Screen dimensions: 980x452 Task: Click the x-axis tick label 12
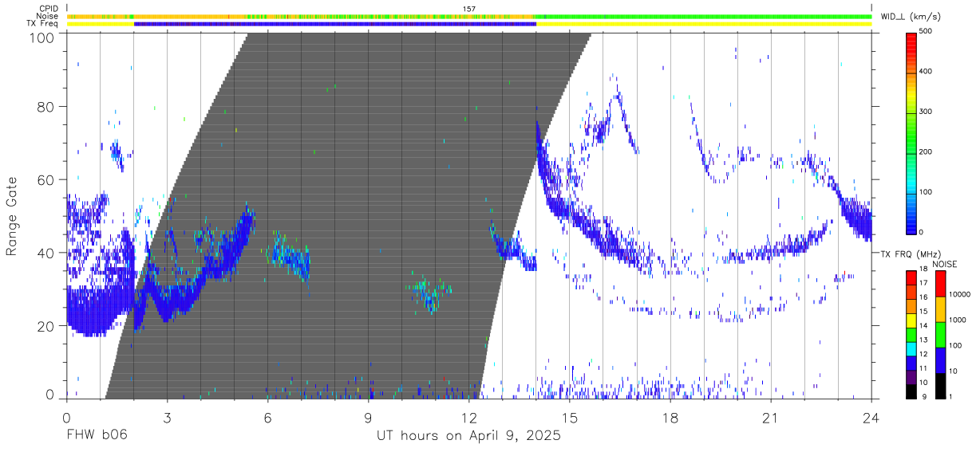[468, 417]
